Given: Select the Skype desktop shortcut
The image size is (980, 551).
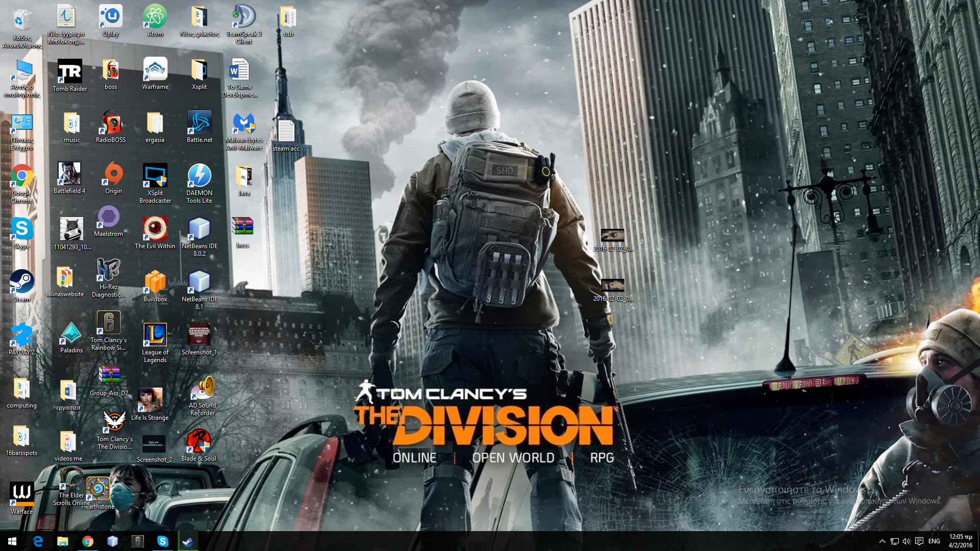Looking at the screenshot, I should click(21, 233).
